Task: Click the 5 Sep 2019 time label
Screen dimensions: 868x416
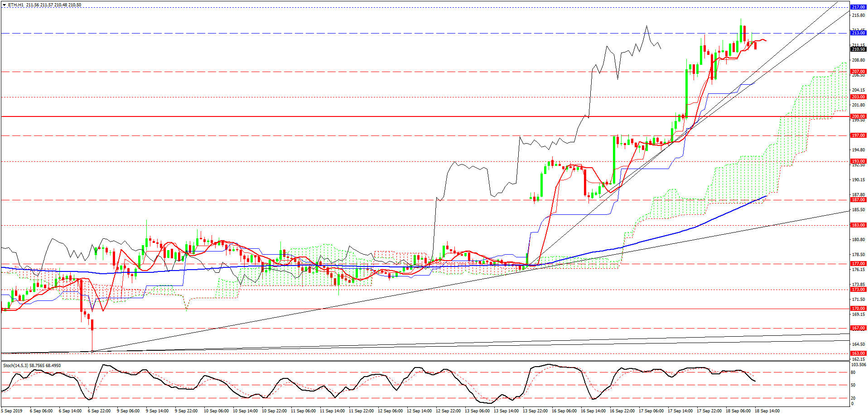Action: pyautogui.click(x=11, y=411)
